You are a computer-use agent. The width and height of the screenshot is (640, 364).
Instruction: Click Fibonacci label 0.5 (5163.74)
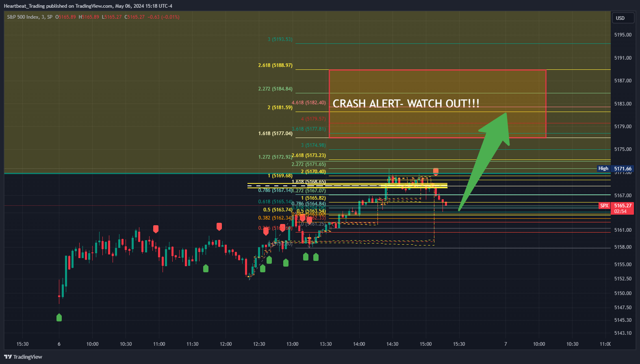[x=278, y=210]
